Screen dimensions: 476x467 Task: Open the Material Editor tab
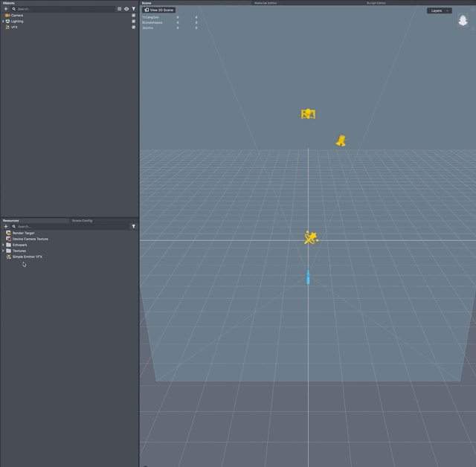266,3
